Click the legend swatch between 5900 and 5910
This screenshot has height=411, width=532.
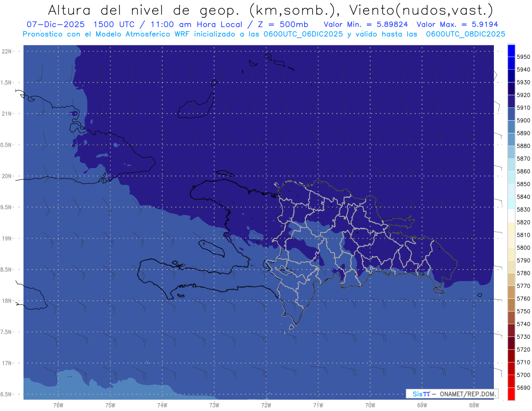(511, 114)
